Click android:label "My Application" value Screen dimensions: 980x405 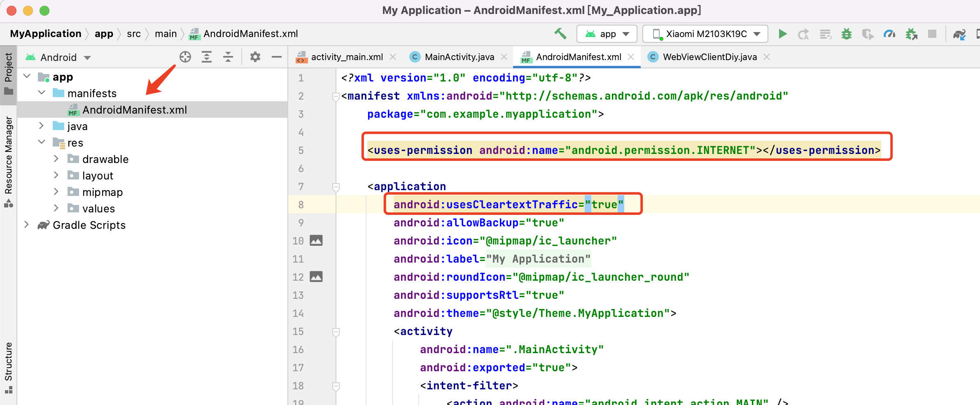click(538, 259)
